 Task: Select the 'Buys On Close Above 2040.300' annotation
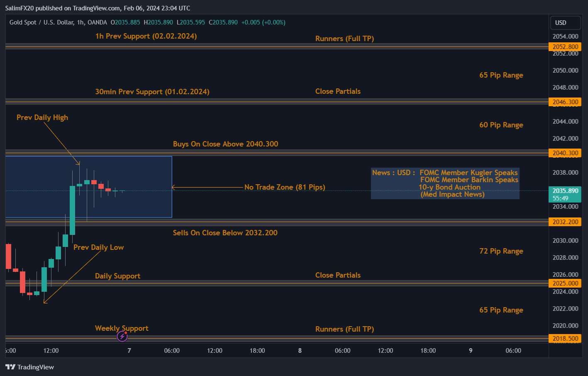click(225, 144)
